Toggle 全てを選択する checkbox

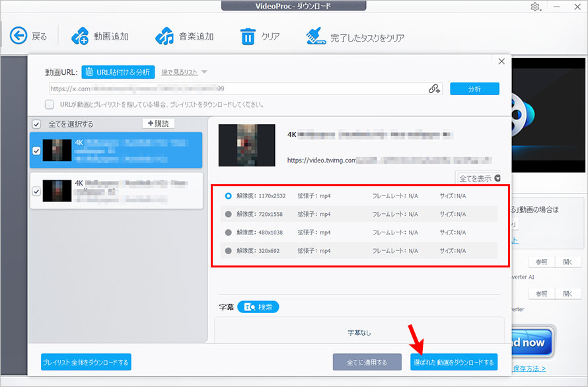pos(37,124)
